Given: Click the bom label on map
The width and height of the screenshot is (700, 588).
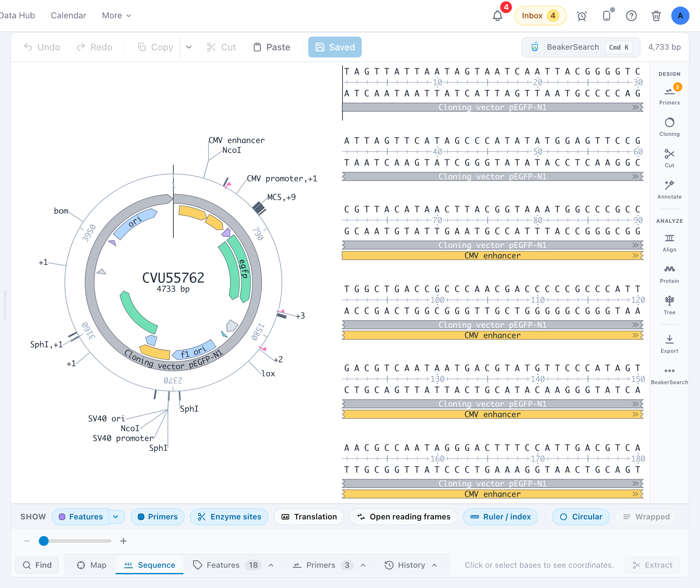Looking at the screenshot, I should point(61,211).
